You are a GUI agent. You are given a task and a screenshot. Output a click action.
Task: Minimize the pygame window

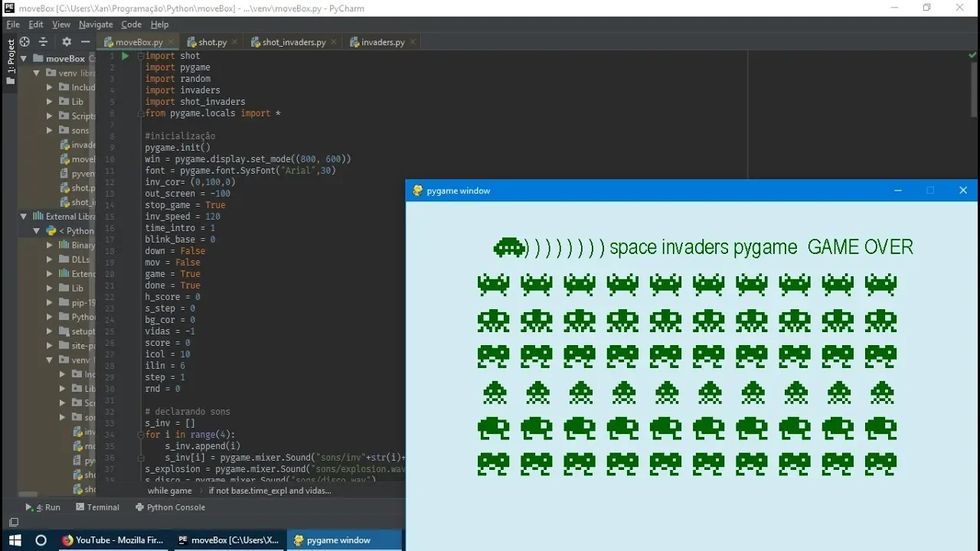[898, 191]
